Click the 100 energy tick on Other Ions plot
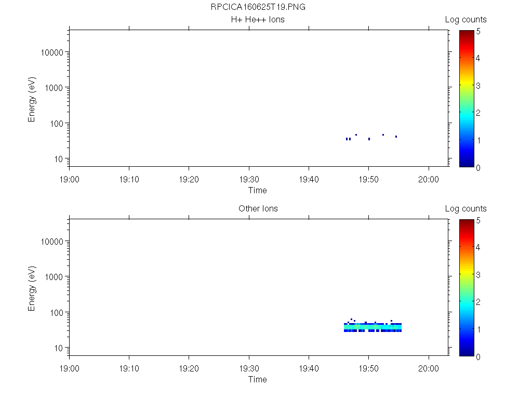The width and height of the screenshot is (532, 399). 57,312
